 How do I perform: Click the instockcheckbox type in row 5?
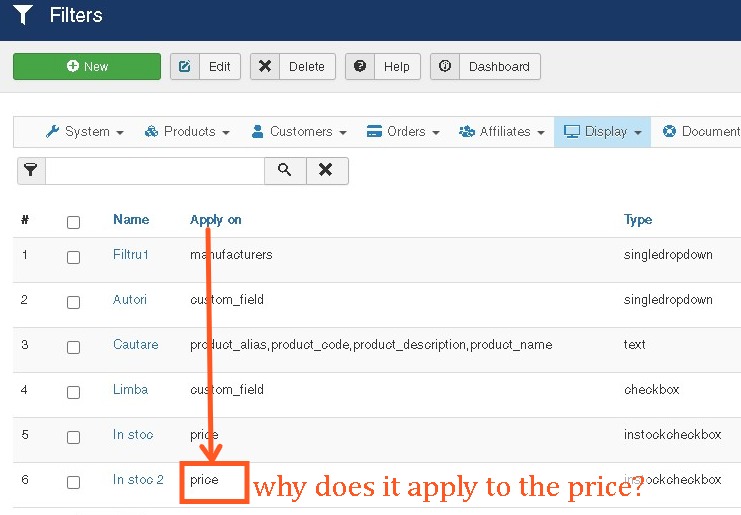pos(672,434)
